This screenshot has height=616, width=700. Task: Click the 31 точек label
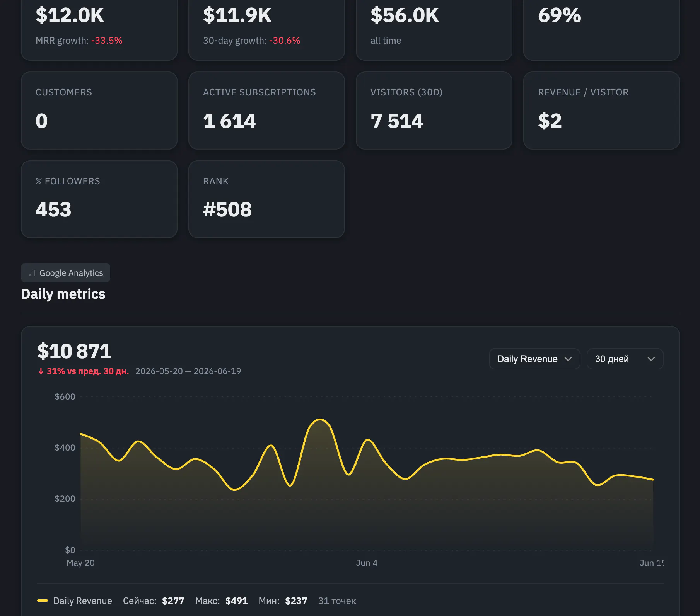coord(337,601)
